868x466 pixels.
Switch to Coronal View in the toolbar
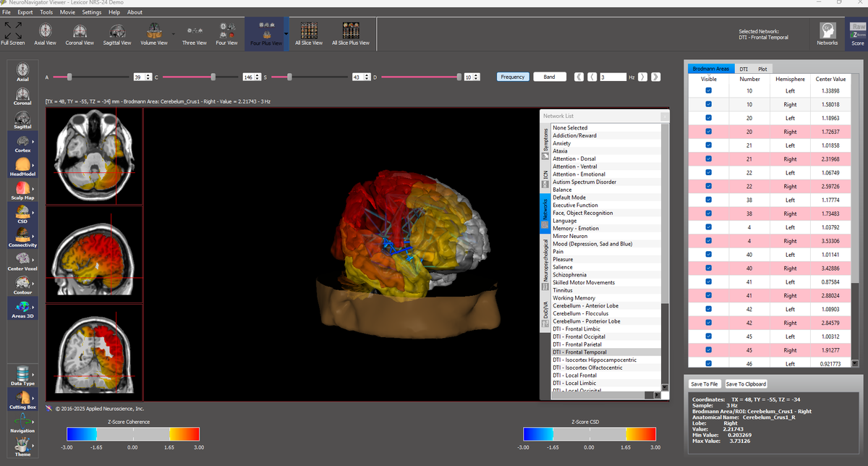(80, 34)
